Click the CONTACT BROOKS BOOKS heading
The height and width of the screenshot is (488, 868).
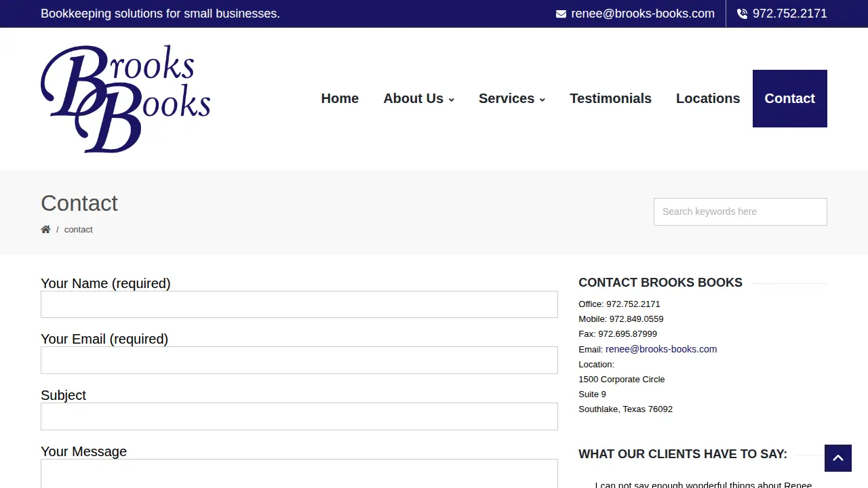click(x=660, y=283)
